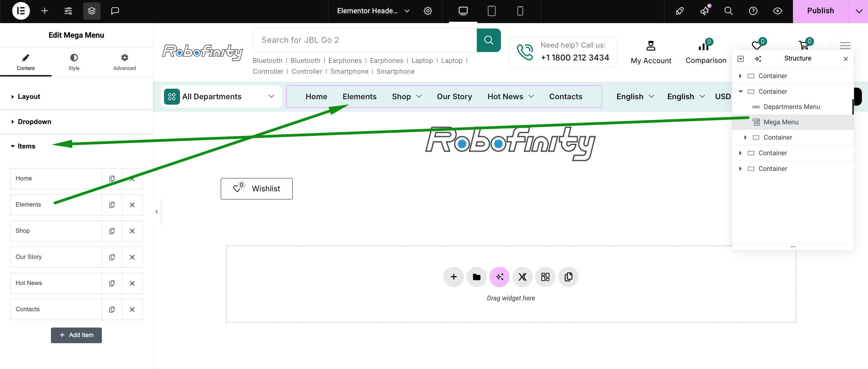Open the hamburger menu icon in the header
This screenshot has height=369, width=868.
pyautogui.click(x=845, y=46)
